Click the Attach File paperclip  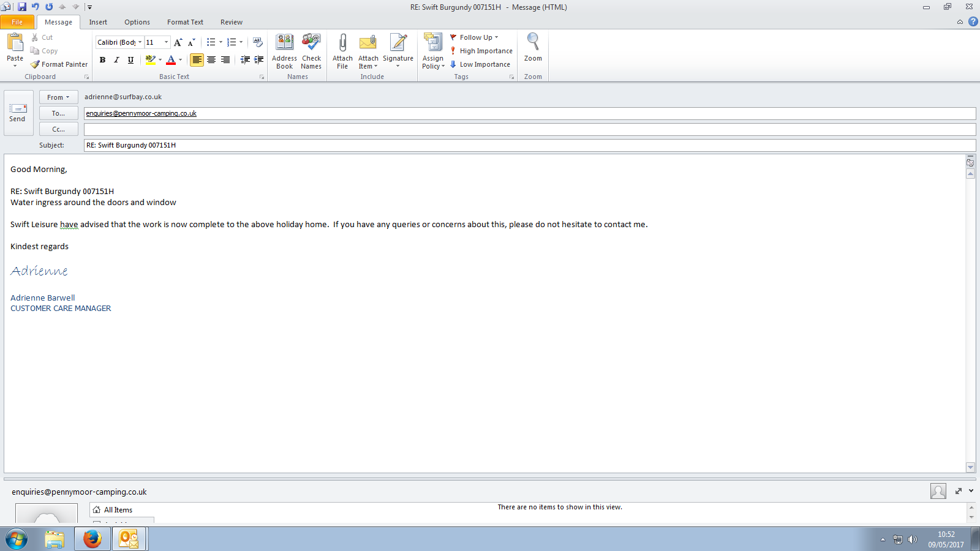pyautogui.click(x=342, y=51)
